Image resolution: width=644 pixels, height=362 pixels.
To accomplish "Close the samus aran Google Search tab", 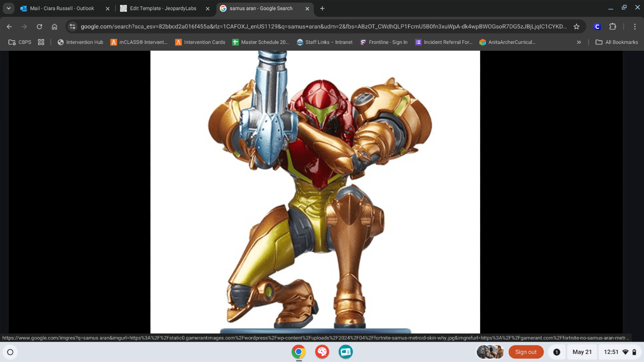I will 307,8.
